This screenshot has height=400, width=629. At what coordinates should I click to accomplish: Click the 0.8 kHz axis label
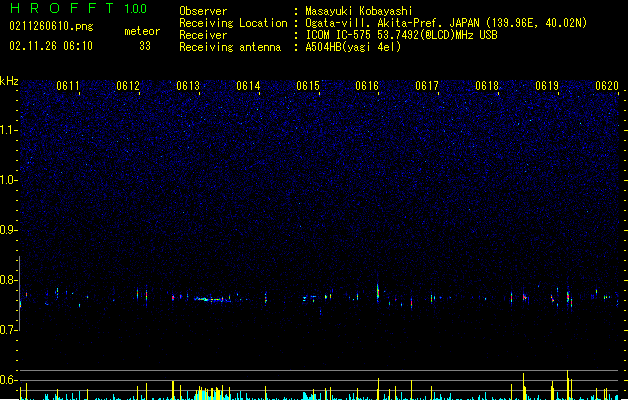click(8, 280)
